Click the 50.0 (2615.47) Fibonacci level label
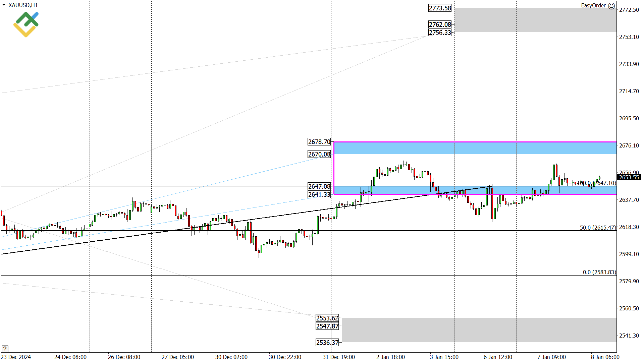 tap(598, 228)
